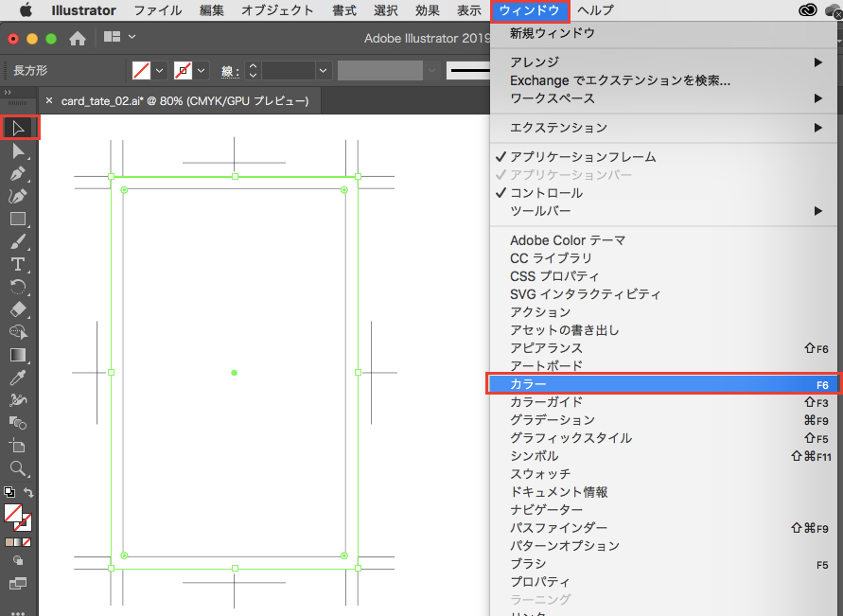
Task: Activate the Eyedropper tool
Action: 18,378
